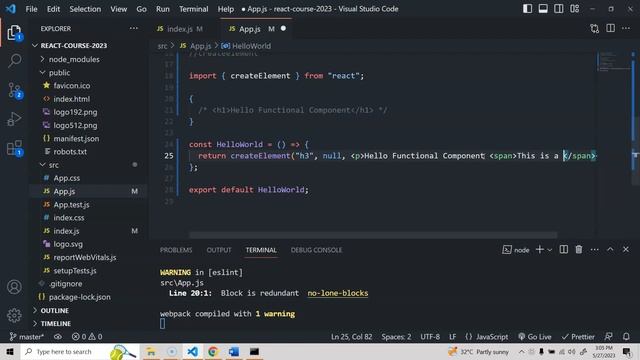The height and width of the screenshot is (360, 640).
Task: Toggle the bottom panel layout icon
Action: point(543,9)
